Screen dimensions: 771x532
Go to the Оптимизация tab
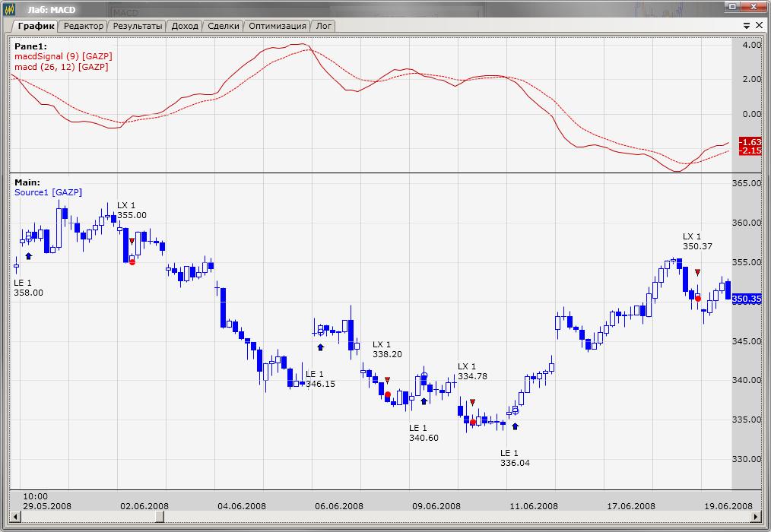[278, 25]
